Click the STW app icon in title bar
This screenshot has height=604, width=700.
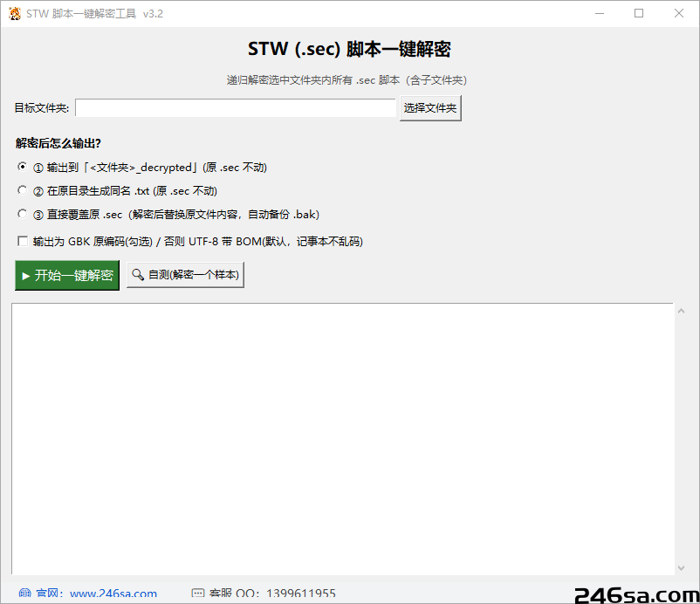(15, 14)
